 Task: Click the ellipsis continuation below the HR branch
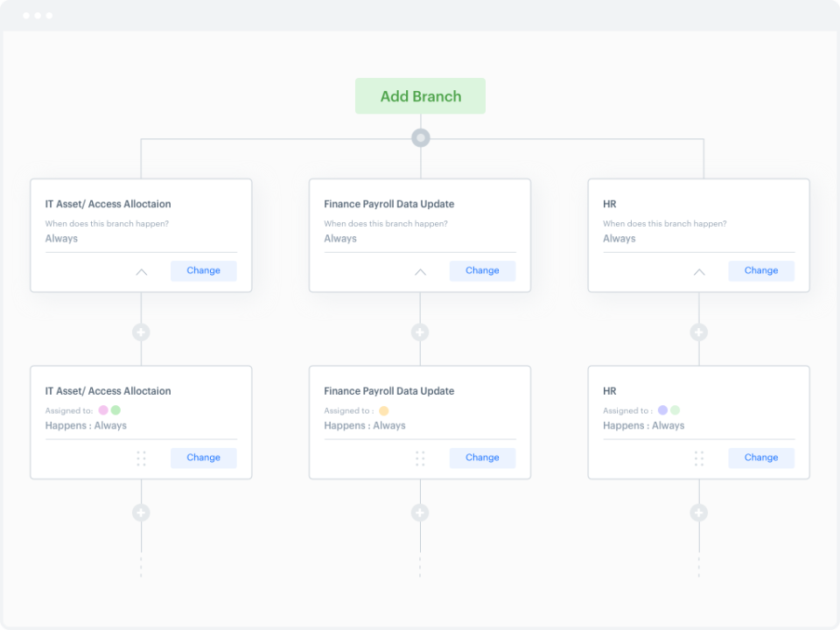tap(698, 566)
